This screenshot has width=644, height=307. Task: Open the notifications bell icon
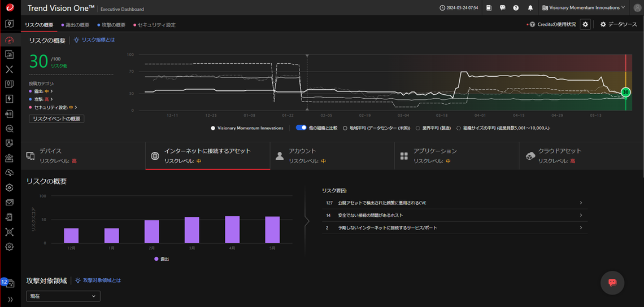coord(530,8)
